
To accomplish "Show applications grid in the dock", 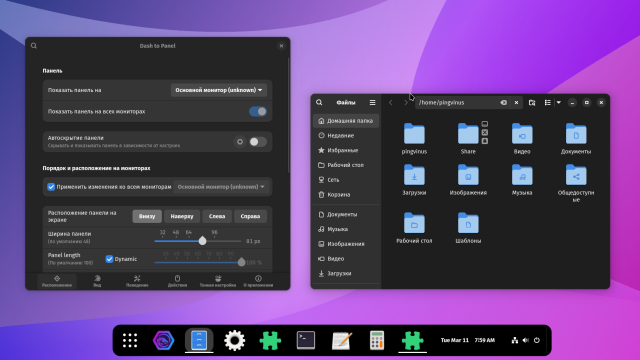I will [130, 340].
